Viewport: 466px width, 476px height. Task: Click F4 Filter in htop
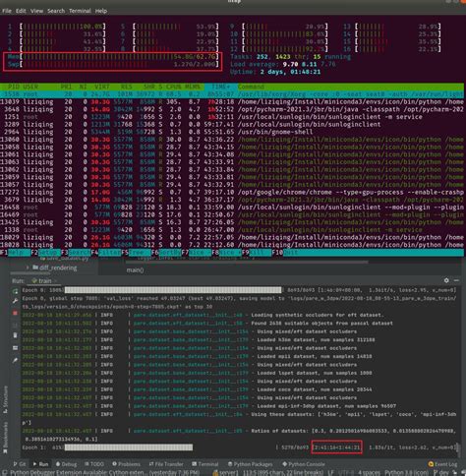106,253
